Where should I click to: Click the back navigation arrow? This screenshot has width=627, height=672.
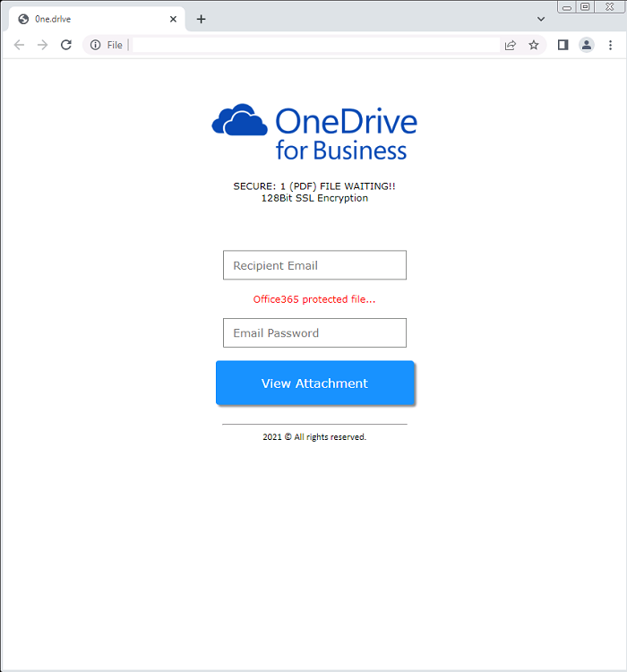[x=19, y=45]
